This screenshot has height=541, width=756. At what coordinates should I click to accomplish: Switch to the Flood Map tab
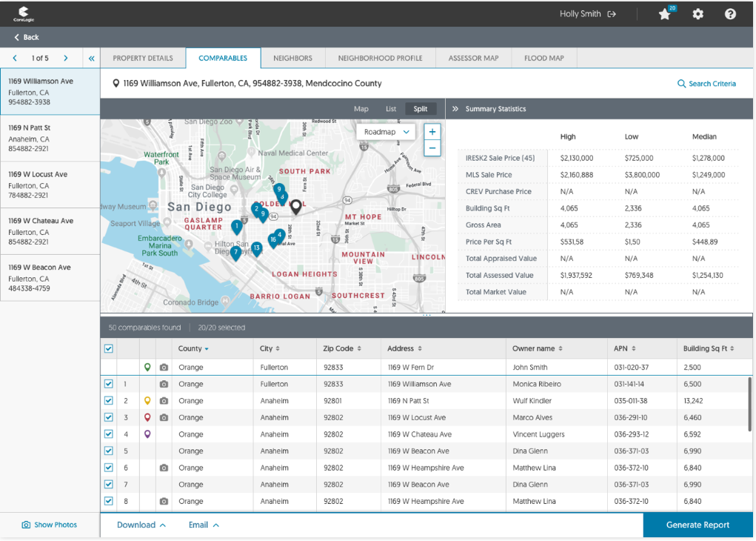543,58
